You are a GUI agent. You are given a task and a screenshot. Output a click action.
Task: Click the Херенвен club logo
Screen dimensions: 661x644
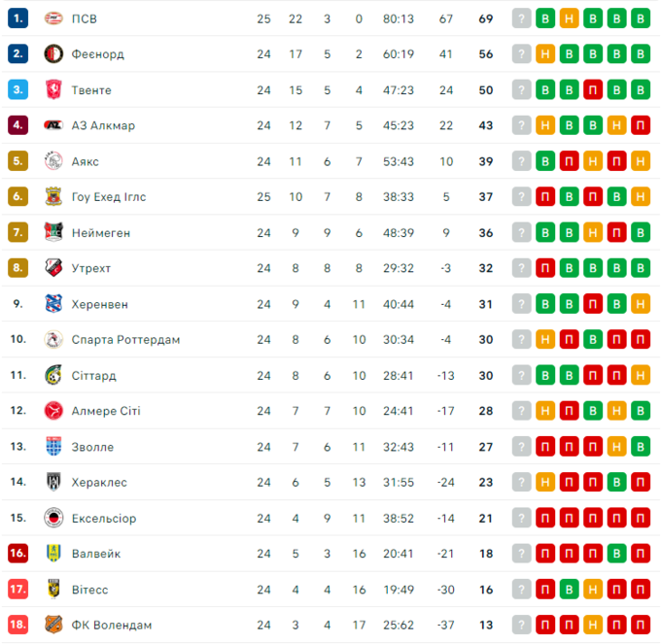point(53,304)
